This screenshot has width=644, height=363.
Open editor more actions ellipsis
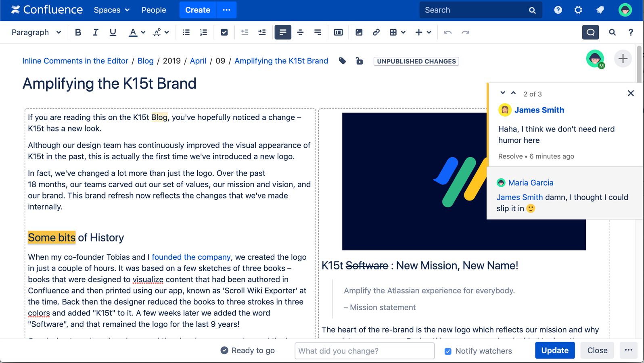point(628,350)
